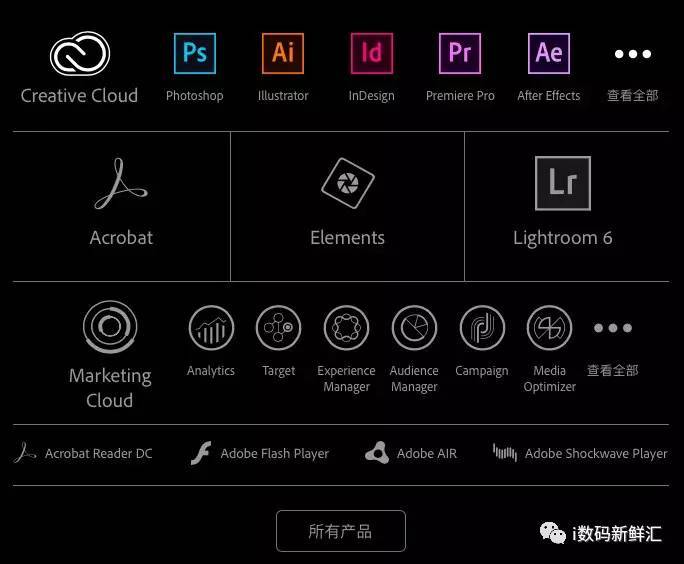Viewport: 684px width, 564px height.
Task: Click the Elements text label
Action: (x=348, y=238)
